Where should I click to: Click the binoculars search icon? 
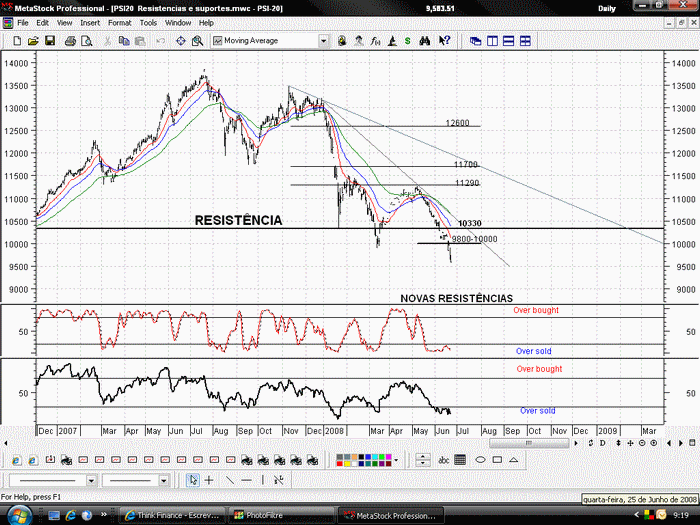pyautogui.click(x=425, y=41)
